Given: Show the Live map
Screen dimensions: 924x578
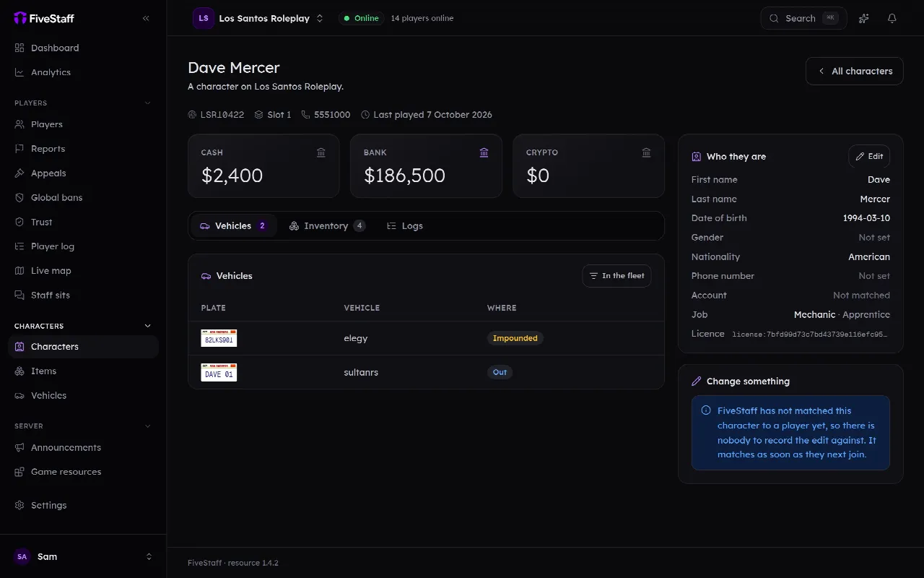Looking at the screenshot, I should click(x=83, y=271).
